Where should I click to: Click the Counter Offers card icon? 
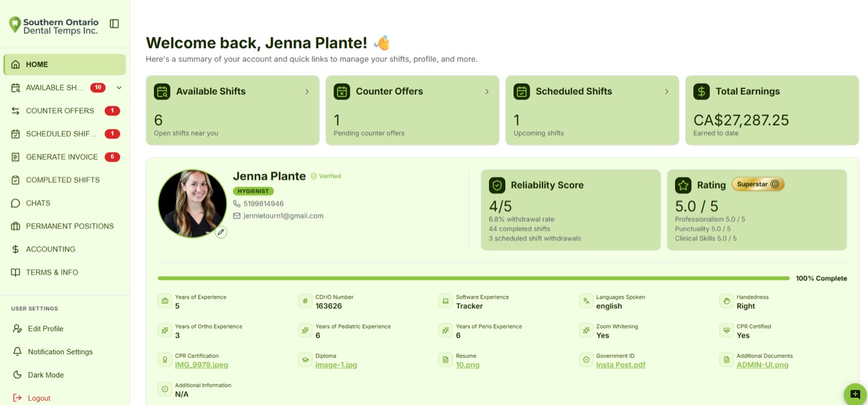[342, 92]
